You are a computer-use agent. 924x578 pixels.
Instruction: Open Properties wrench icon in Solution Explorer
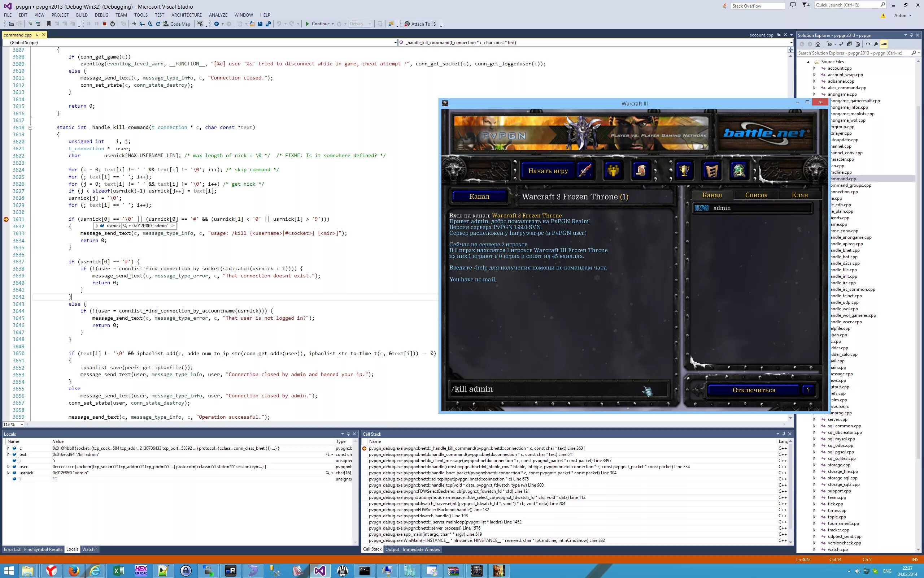pos(876,44)
